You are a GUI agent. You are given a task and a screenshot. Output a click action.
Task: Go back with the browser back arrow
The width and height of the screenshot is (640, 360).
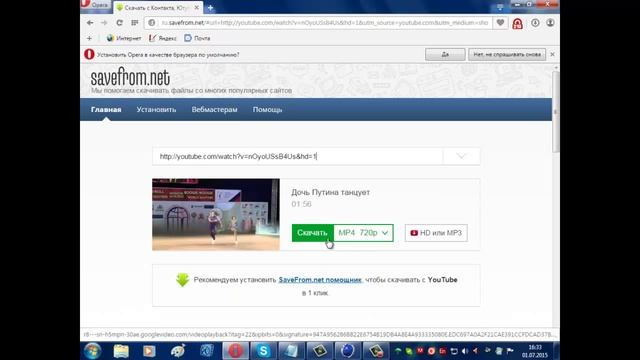click(90, 23)
